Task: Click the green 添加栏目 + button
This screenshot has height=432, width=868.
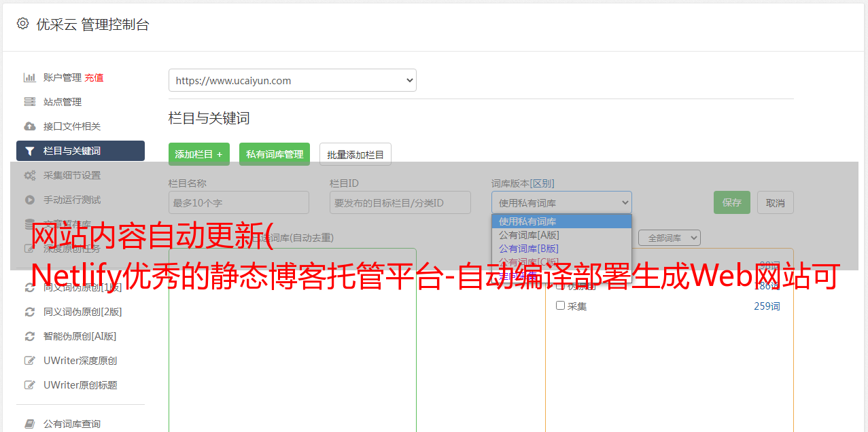Action: click(x=199, y=154)
